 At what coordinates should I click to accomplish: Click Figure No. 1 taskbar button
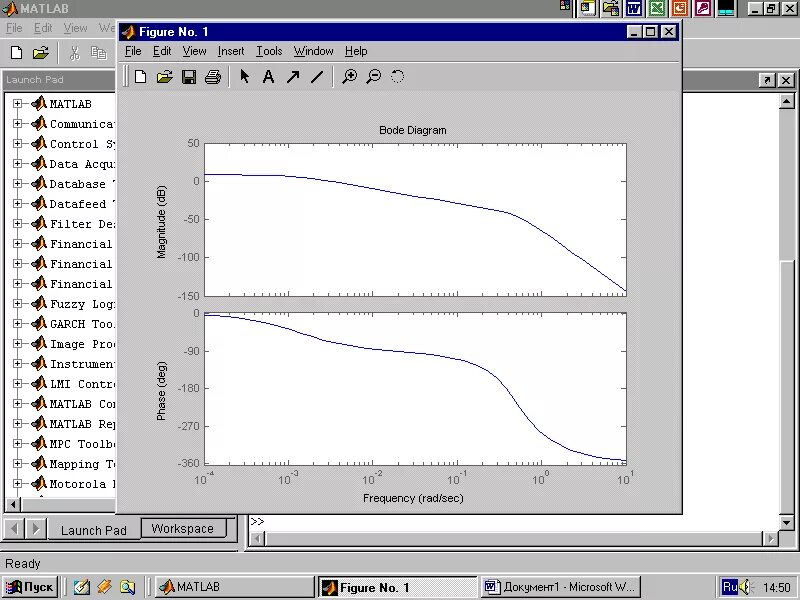click(397, 587)
